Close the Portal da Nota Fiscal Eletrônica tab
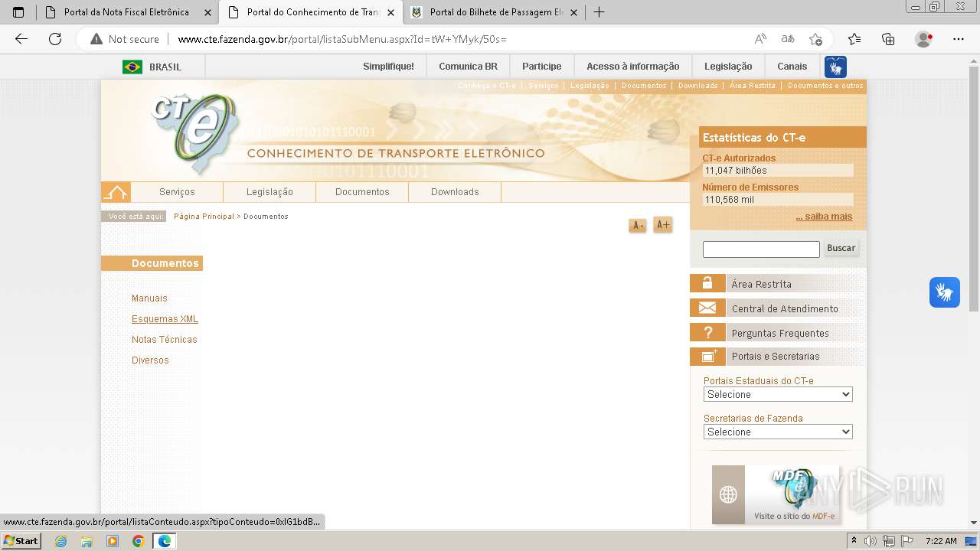 [207, 12]
